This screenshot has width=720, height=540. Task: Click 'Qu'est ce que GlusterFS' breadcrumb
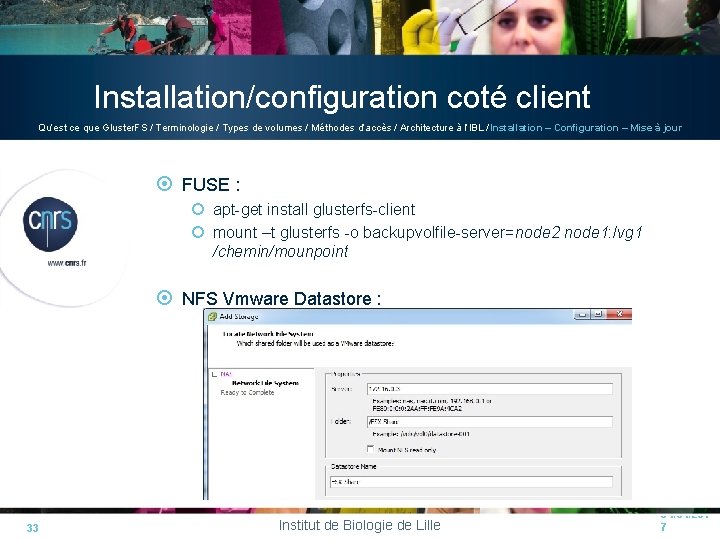pyautogui.click(x=93, y=128)
